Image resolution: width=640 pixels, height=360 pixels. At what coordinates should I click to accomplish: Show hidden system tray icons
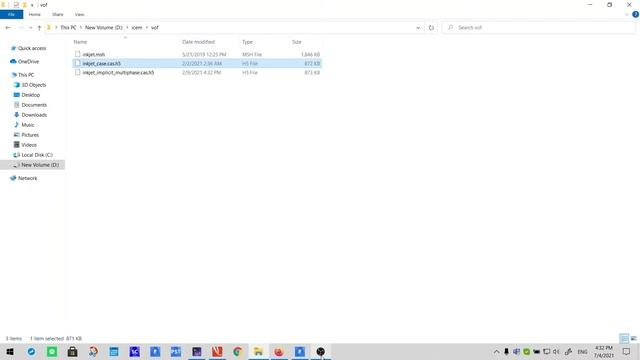496,351
